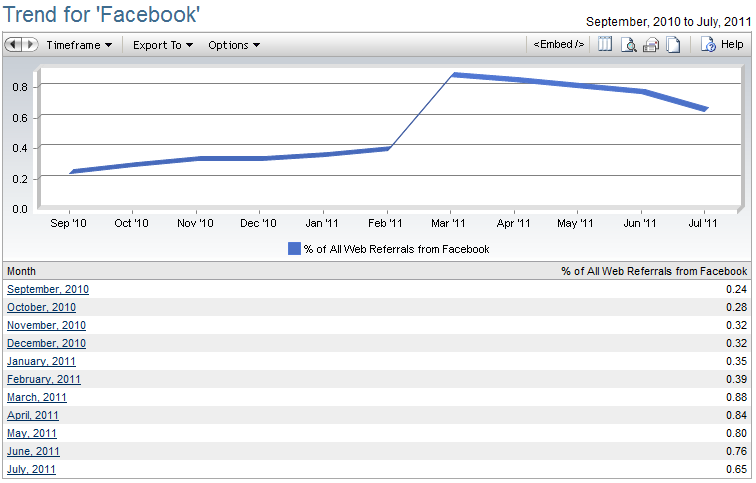The height and width of the screenshot is (483, 756).
Task: Open the Help link text
Action: (732, 44)
